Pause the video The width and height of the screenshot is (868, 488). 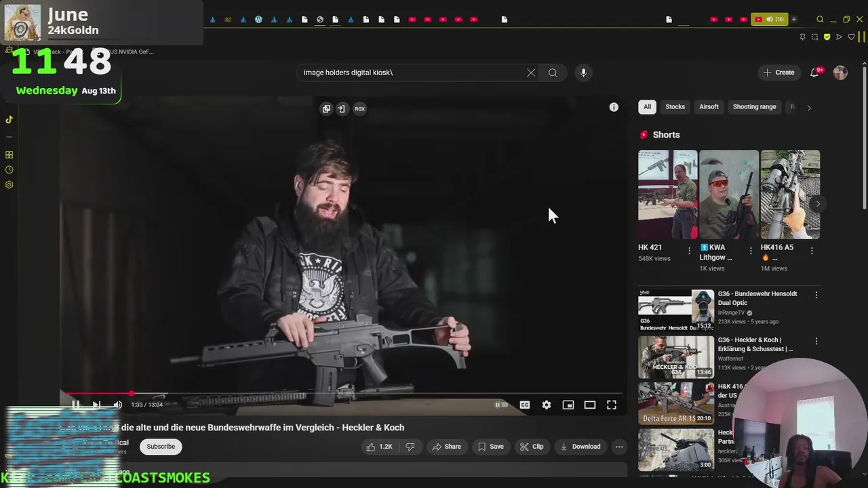75,405
